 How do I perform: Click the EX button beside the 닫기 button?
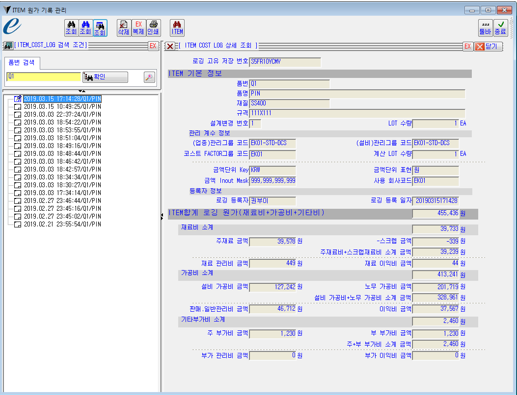468,46
